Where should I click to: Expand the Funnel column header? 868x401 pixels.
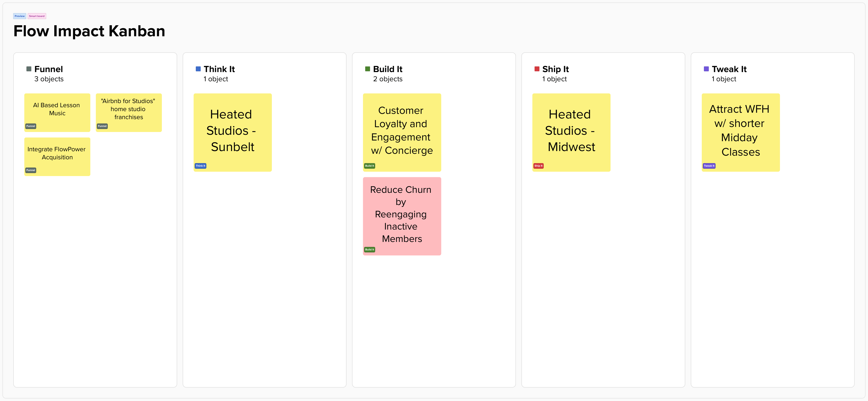49,69
